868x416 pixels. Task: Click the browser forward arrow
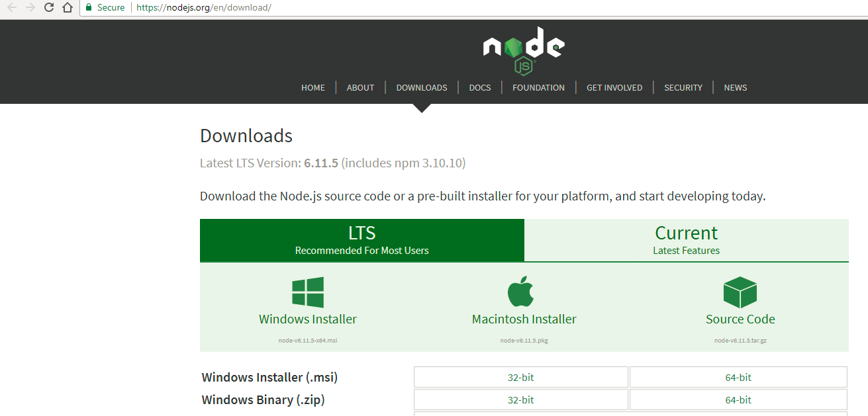pos(30,8)
